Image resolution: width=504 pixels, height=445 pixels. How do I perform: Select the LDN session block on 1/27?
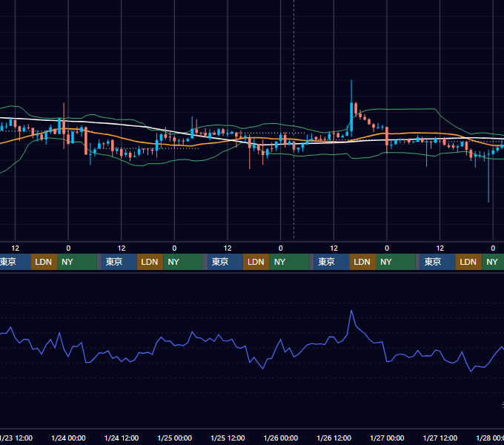point(468,262)
